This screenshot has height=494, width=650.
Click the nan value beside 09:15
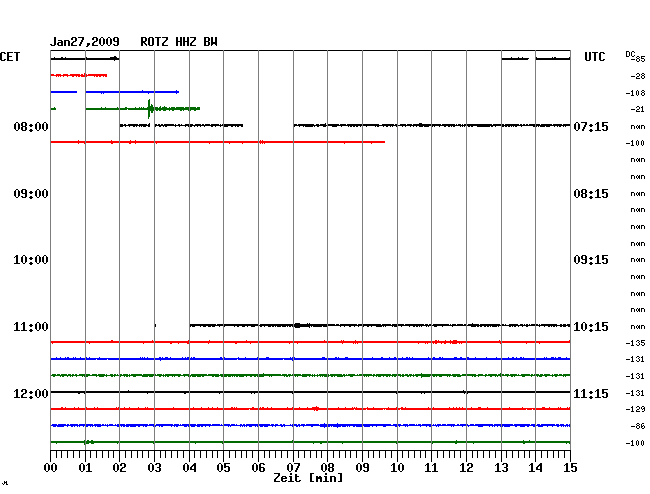[x=638, y=260]
